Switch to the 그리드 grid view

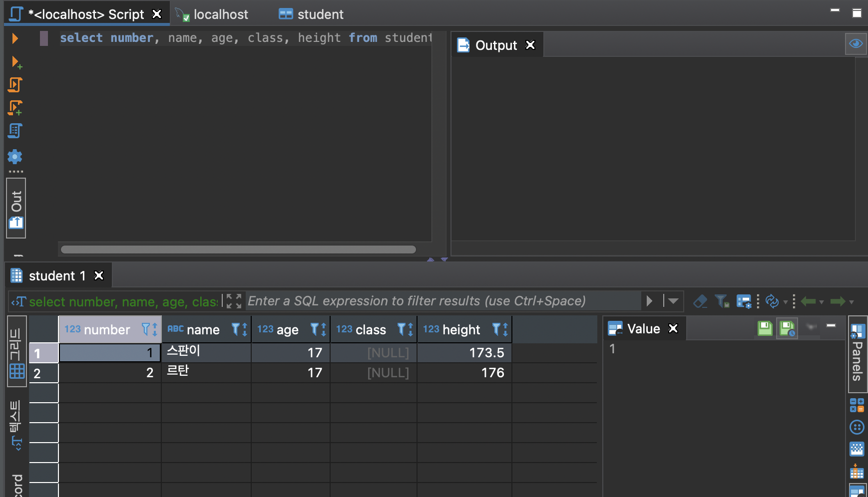pos(16,352)
